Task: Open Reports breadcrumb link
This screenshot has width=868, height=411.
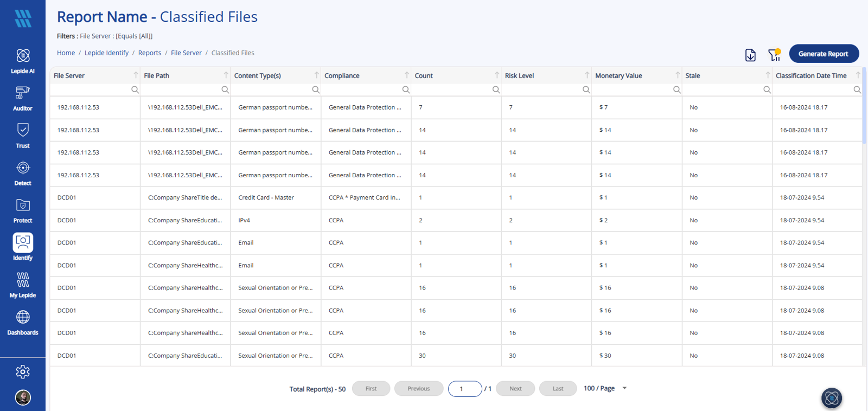Action: pyautogui.click(x=150, y=53)
